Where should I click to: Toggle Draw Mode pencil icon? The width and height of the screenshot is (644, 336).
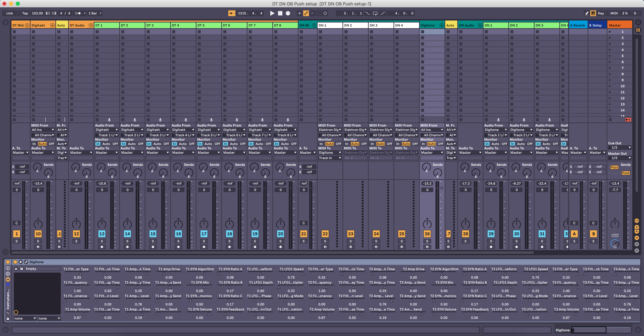(x=587, y=13)
